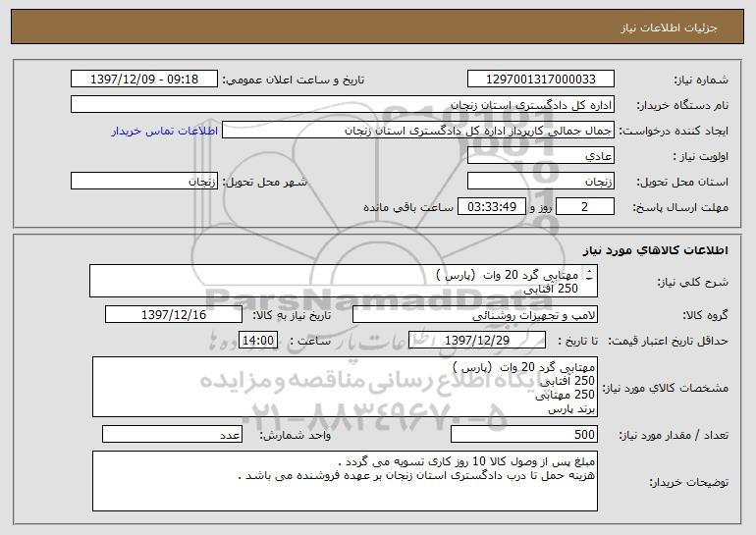Click the request creator field جمال جمالی

coord(418,131)
